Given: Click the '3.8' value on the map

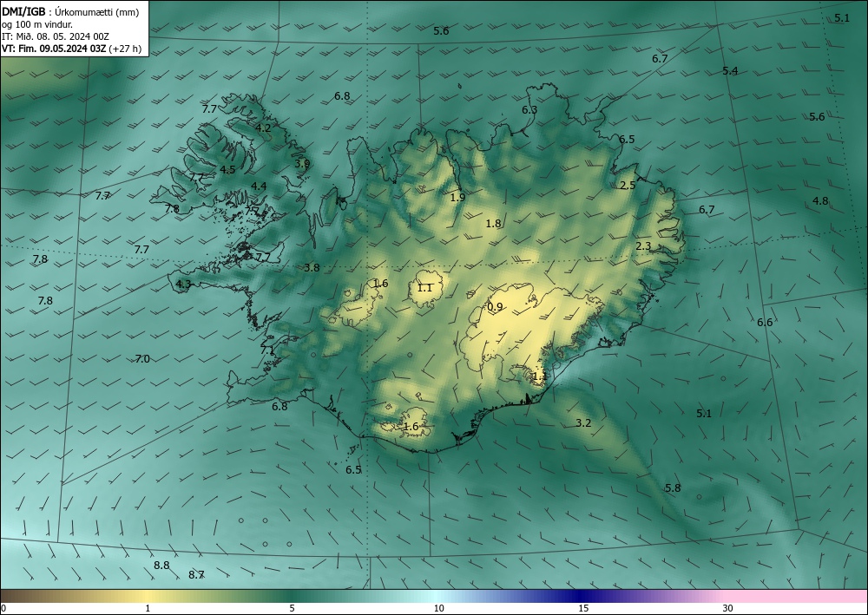Looking at the screenshot, I should [x=312, y=268].
